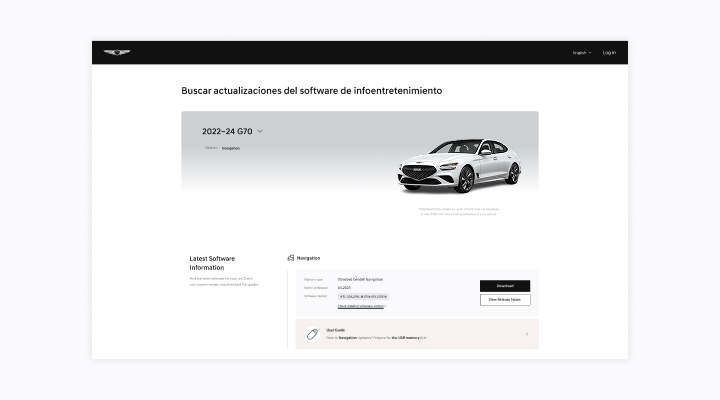Open the Log in page

(x=609, y=52)
